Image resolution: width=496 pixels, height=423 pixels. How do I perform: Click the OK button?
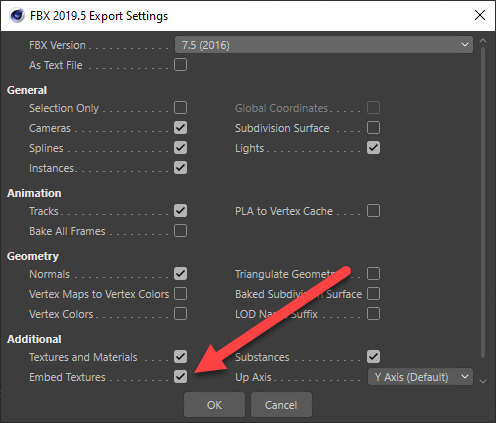click(214, 405)
